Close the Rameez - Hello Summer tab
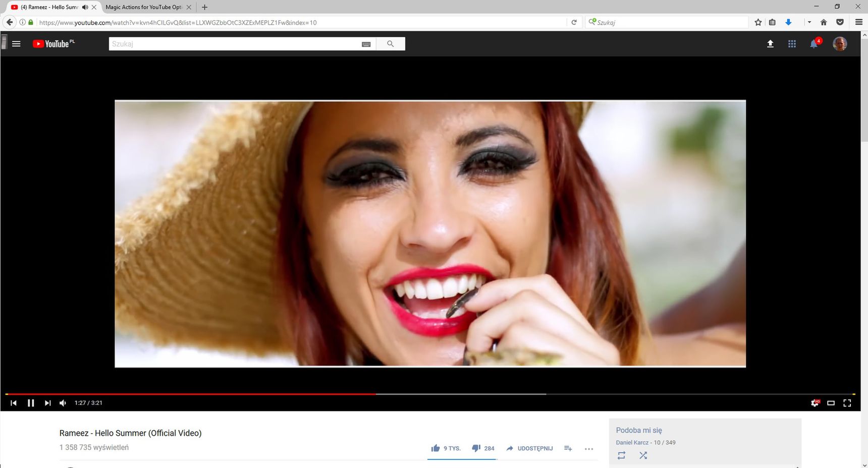 click(x=94, y=7)
